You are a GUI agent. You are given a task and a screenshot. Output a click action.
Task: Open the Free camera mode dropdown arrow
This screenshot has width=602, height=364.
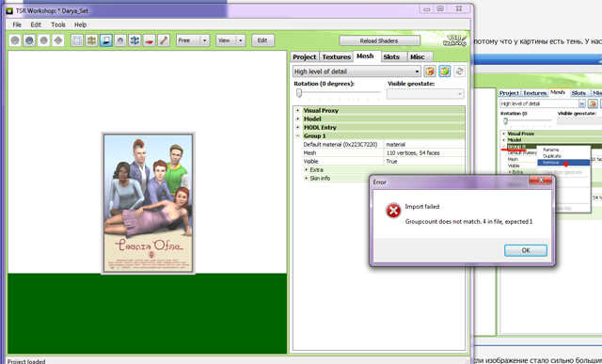205,40
